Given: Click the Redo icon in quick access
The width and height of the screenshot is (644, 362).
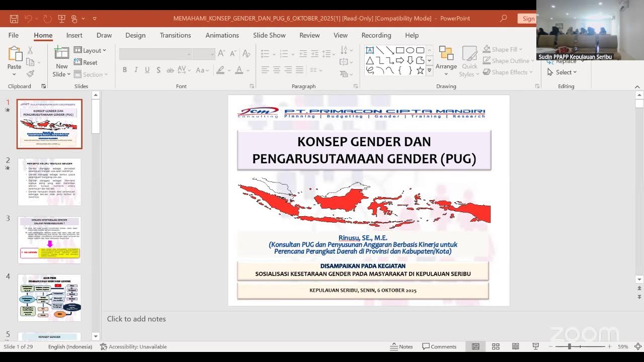Looking at the screenshot, I should (x=47, y=19).
